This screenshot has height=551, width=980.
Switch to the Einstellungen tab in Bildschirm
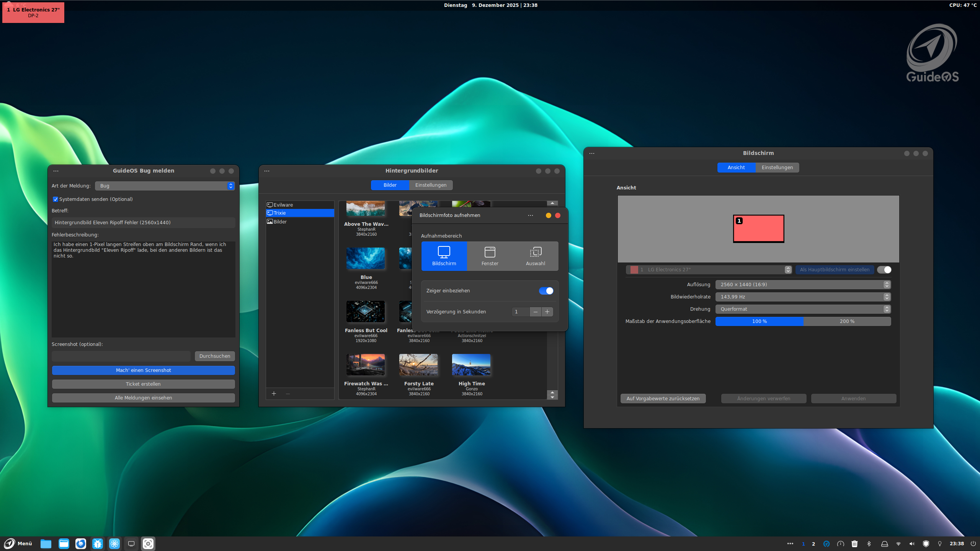point(777,168)
